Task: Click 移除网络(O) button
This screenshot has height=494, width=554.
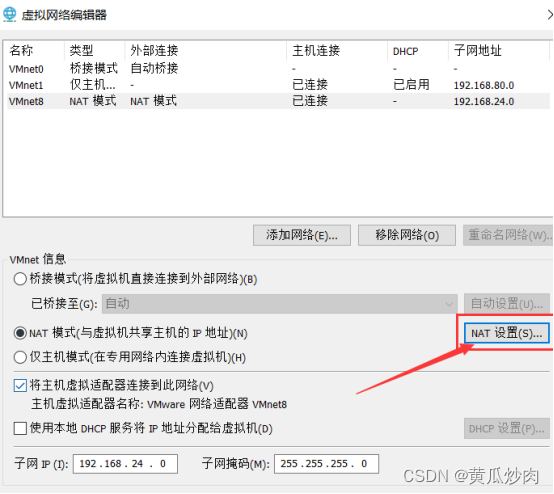Action: pyautogui.click(x=407, y=235)
